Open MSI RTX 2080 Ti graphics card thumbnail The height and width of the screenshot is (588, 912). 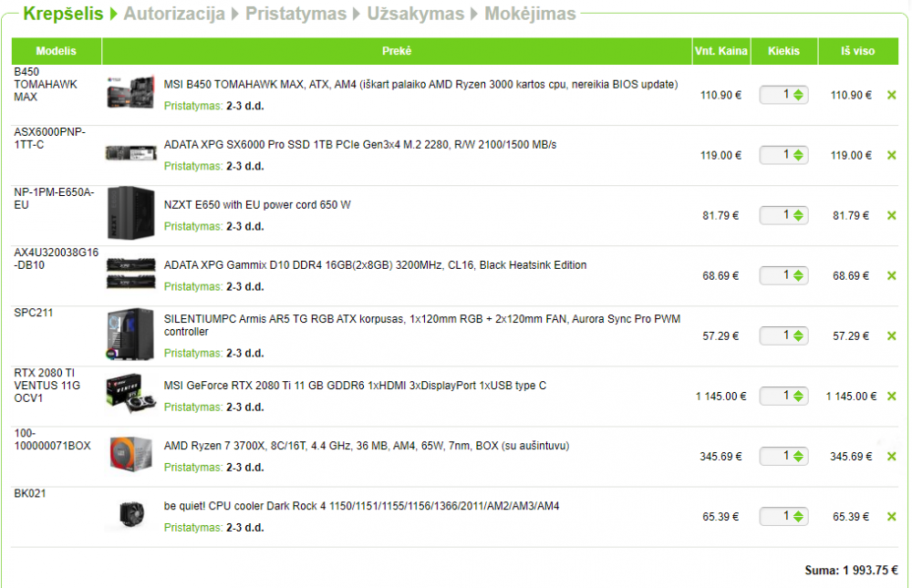pos(130,393)
